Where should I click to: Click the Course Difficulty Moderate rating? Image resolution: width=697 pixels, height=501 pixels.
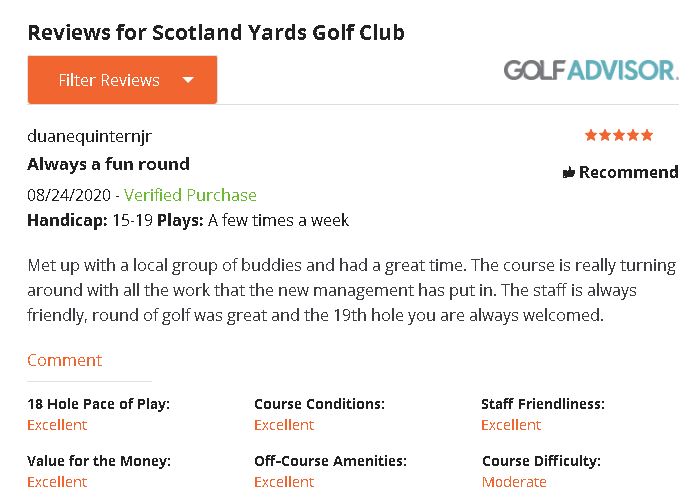click(514, 482)
